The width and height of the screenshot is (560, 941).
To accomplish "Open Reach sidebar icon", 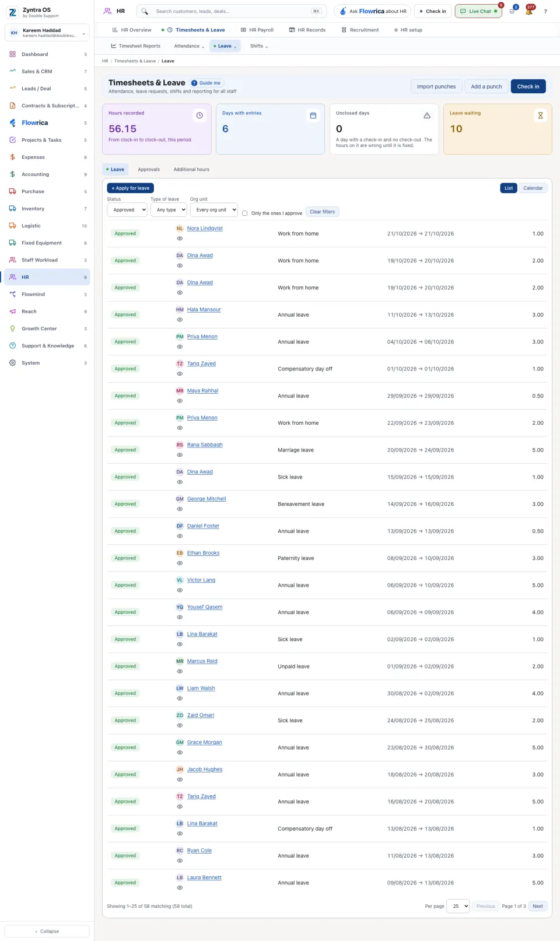I will point(12,312).
